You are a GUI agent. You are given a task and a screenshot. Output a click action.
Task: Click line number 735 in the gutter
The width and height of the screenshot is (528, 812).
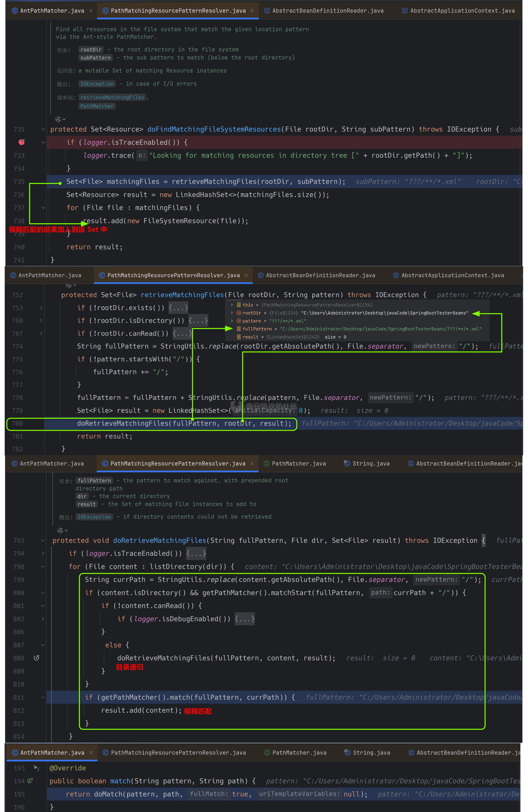[19, 181]
